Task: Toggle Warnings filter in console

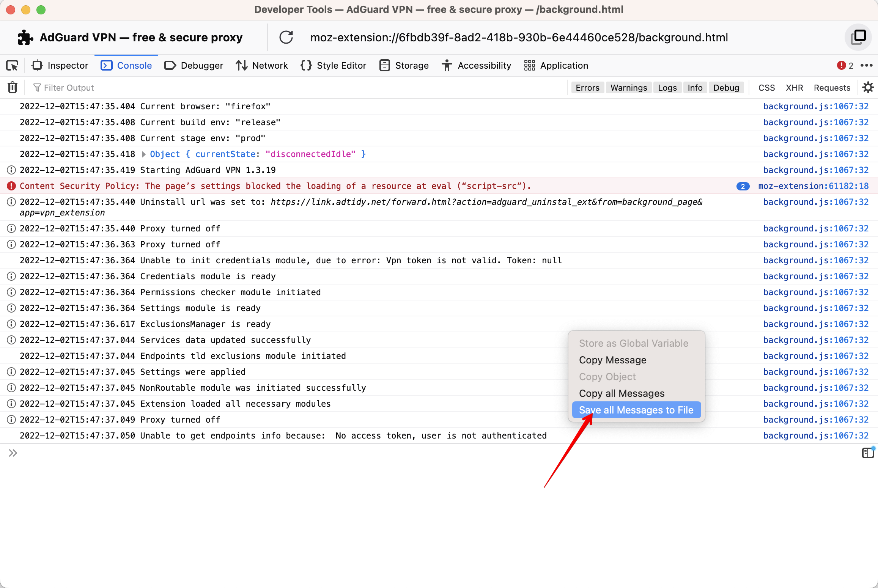Action: [x=627, y=87]
